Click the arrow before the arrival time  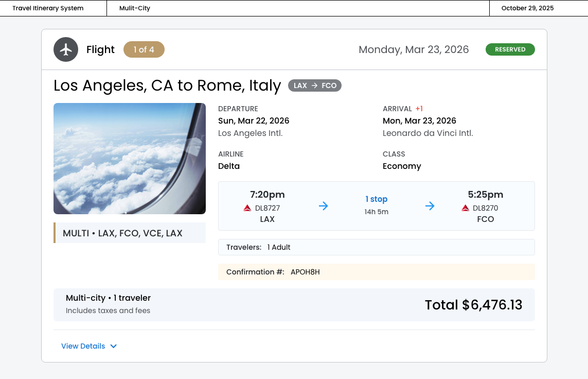pyautogui.click(x=430, y=206)
